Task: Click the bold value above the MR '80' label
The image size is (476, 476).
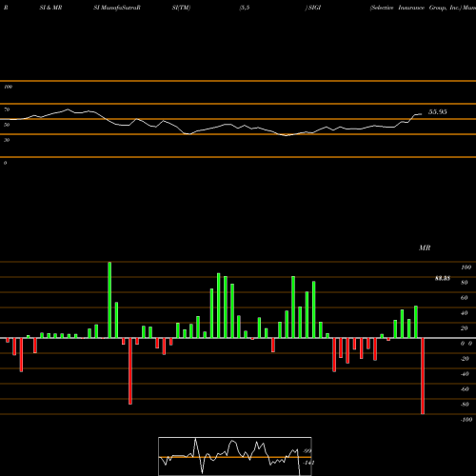Action: (x=443, y=278)
